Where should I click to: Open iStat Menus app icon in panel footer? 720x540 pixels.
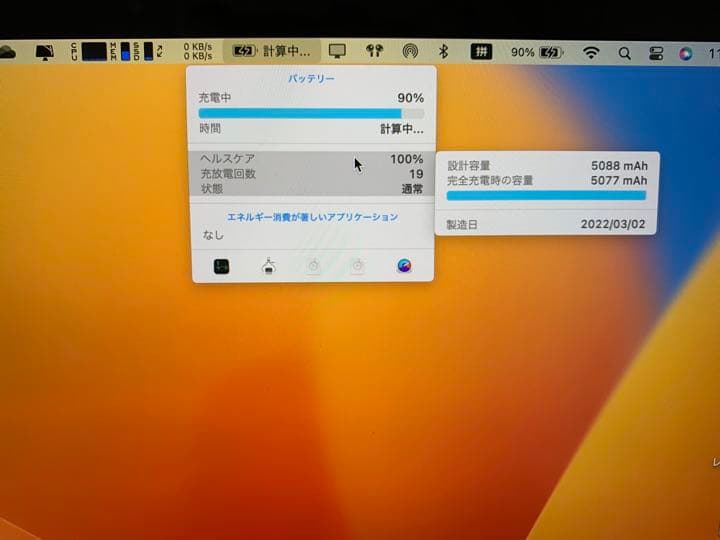click(404, 265)
